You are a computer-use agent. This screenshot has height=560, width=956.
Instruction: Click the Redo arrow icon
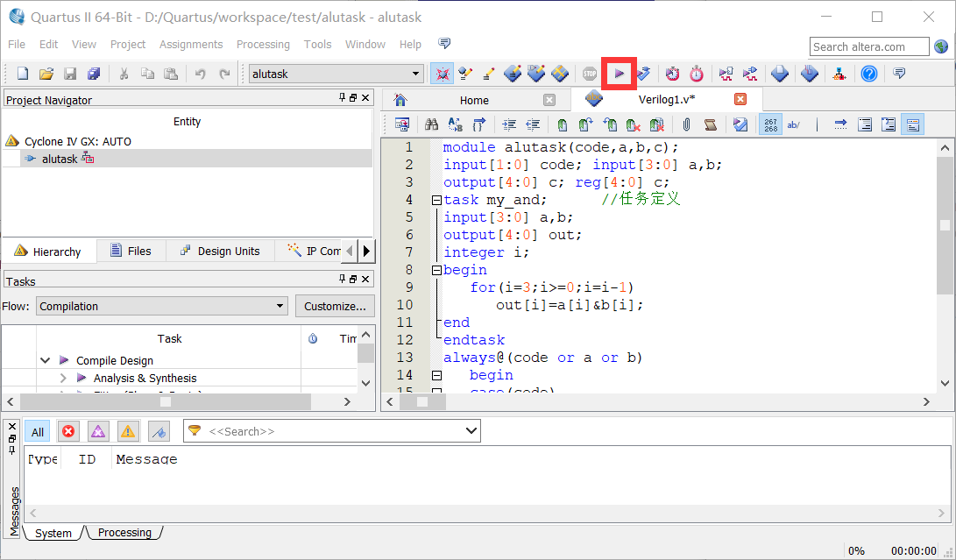(224, 74)
